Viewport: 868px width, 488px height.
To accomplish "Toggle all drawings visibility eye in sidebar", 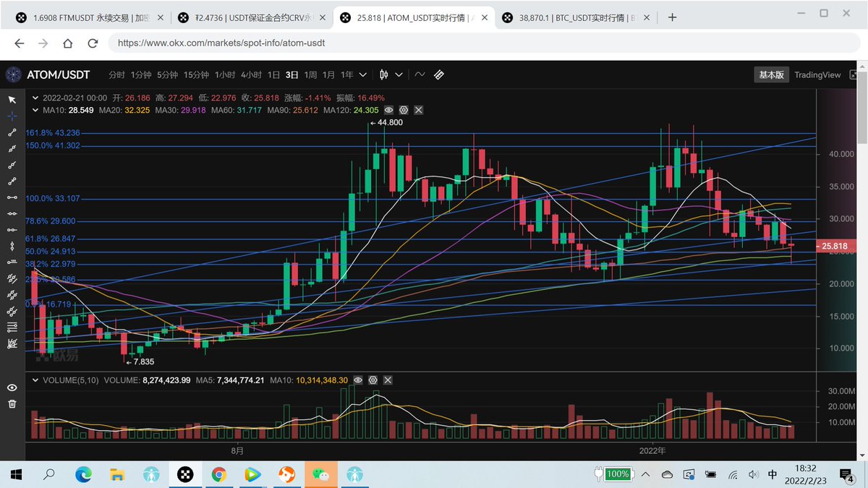I will [x=12, y=388].
